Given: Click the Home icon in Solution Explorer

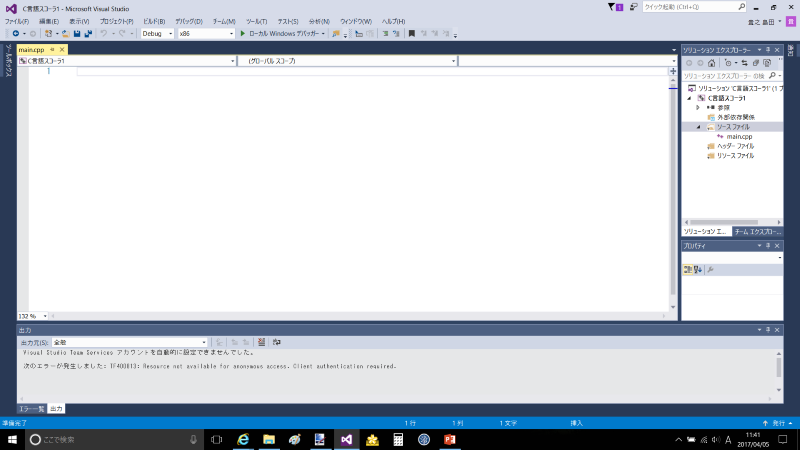Looking at the screenshot, I should (x=712, y=63).
